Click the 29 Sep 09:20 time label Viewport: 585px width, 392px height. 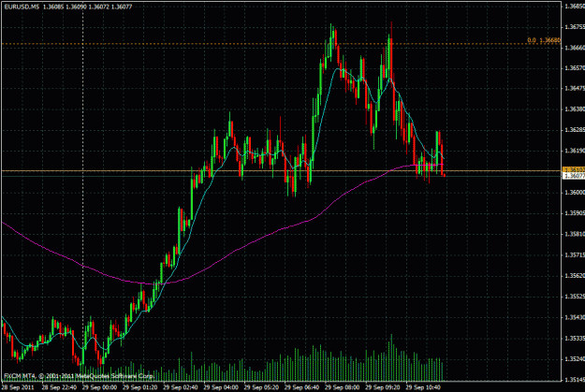click(x=383, y=387)
